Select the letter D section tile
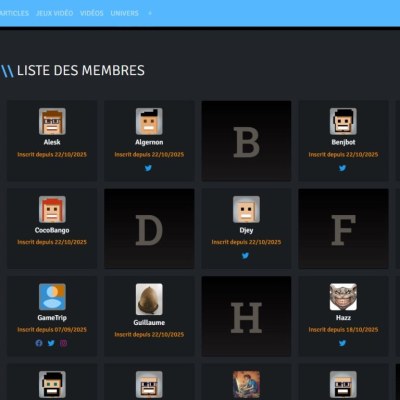Screen dimensions: 400x400 coord(149,229)
